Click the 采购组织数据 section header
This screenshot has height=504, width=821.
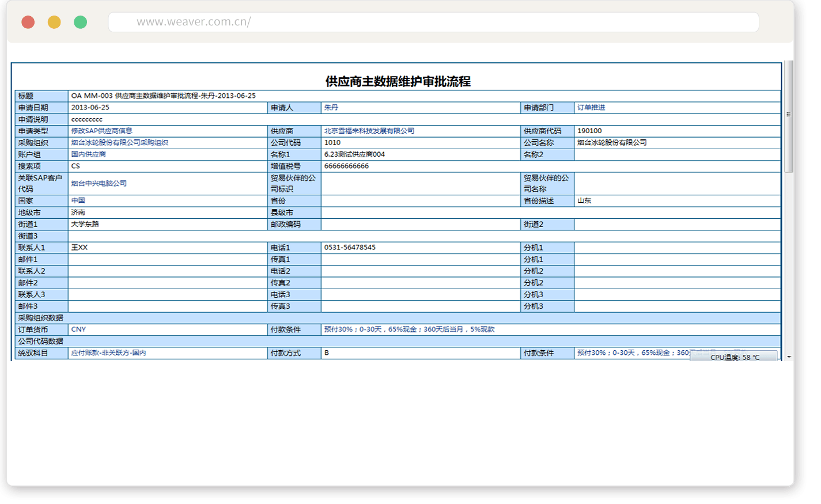click(40, 318)
